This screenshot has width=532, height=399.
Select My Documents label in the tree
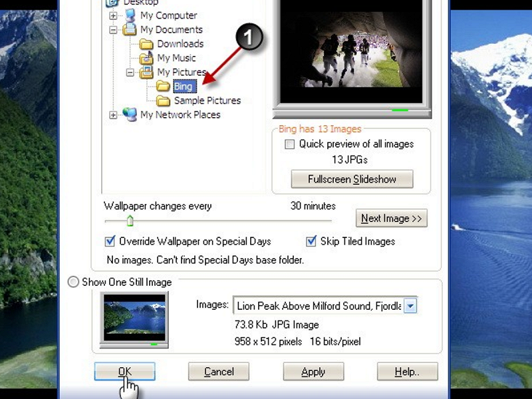172,29
